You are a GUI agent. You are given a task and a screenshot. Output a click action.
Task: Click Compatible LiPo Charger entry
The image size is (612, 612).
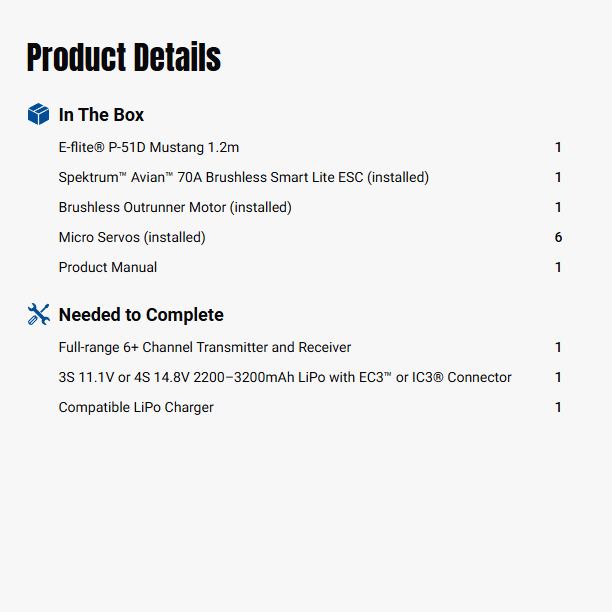coord(136,407)
